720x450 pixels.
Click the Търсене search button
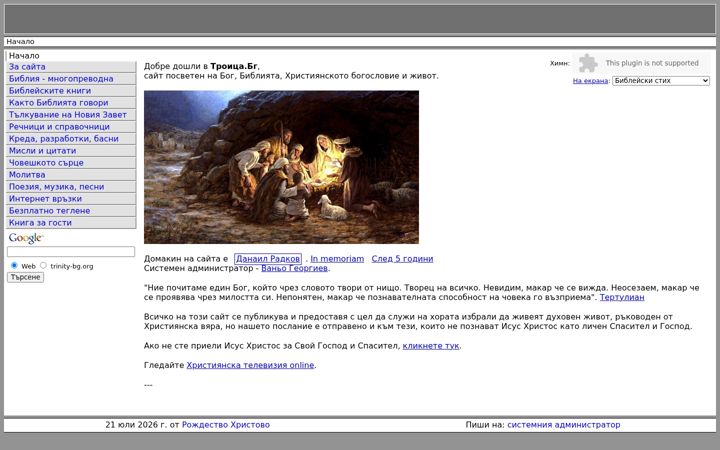[x=26, y=277]
